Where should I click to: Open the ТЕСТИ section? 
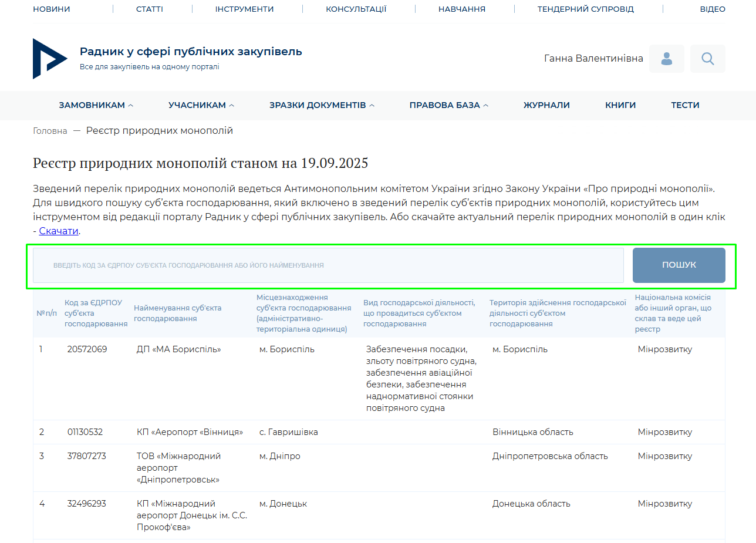pyautogui.click(x=685, y=105)
